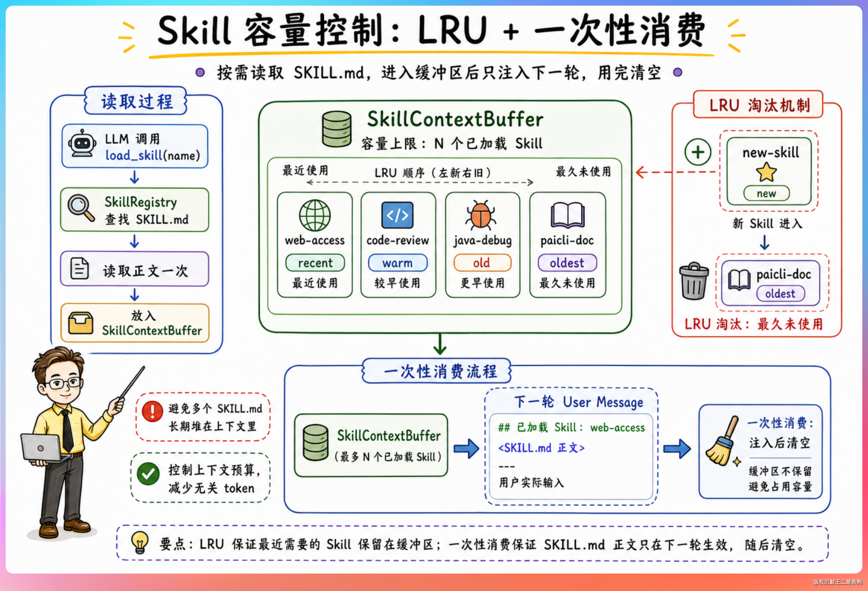Click ## 已加载 Skill：web-access line
The width and height of the screenshot is (868, 591).
click(x=572, y=428)
